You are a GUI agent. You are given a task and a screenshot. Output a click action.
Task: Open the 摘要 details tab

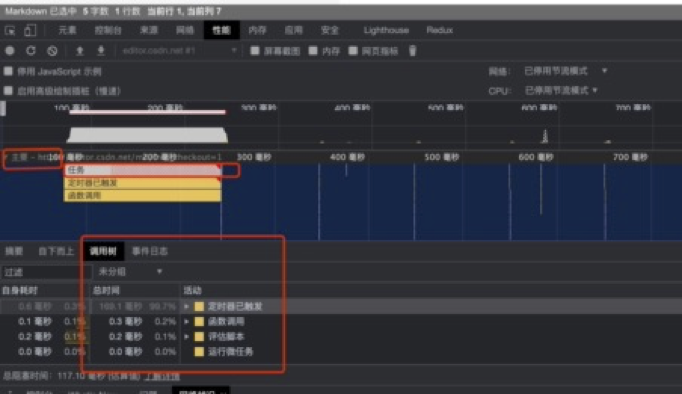pos(14,251)
